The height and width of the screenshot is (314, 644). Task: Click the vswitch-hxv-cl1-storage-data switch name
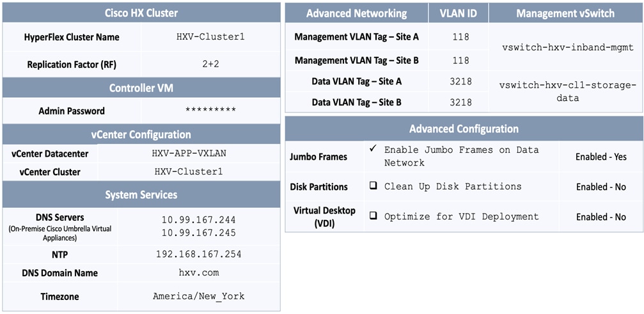(x=567, y=91)
